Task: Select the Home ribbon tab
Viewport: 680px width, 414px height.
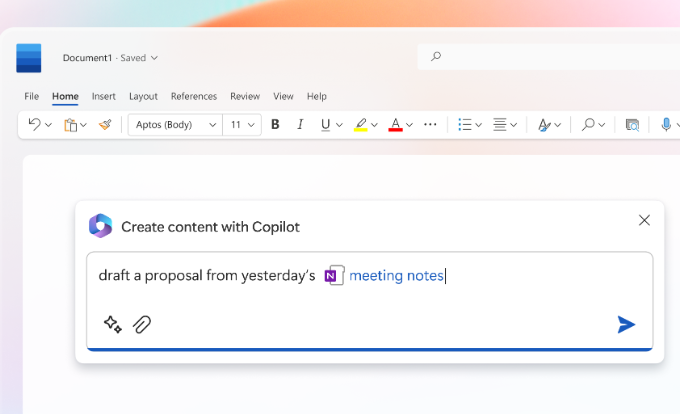Action: click(65, 96)
